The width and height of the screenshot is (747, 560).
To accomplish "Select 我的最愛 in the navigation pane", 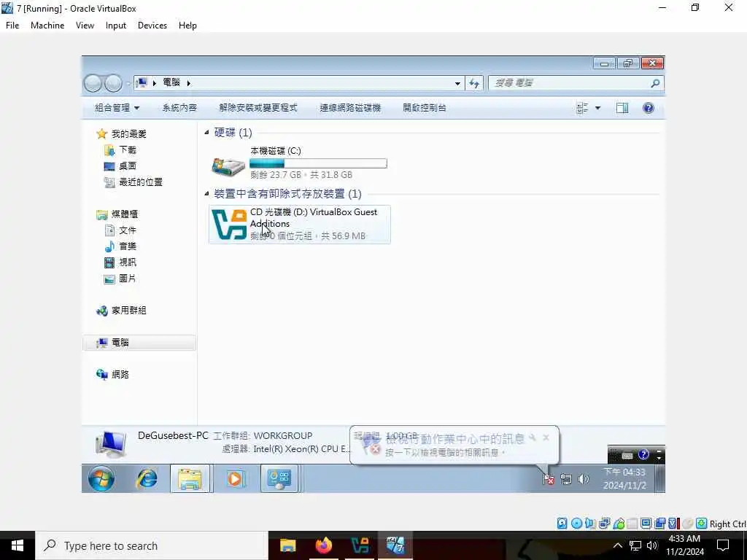I will pos(122,134).
